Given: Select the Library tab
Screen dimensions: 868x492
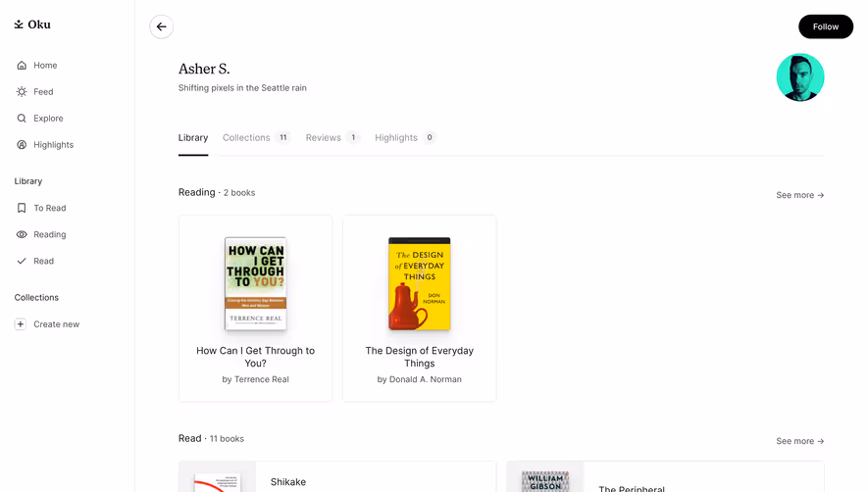Looking at the screenshot, I should tap(193, 138).
